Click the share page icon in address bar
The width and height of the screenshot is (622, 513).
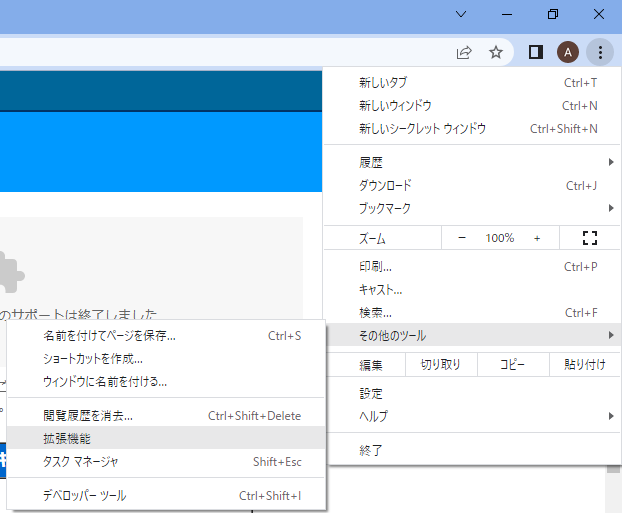pos(464,52)
